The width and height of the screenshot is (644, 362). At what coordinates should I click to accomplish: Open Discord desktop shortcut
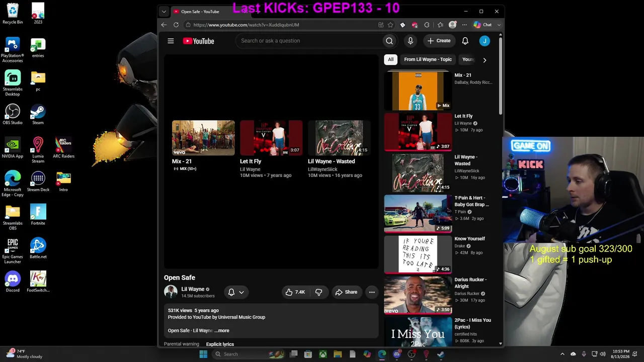[x=13, y=282]
